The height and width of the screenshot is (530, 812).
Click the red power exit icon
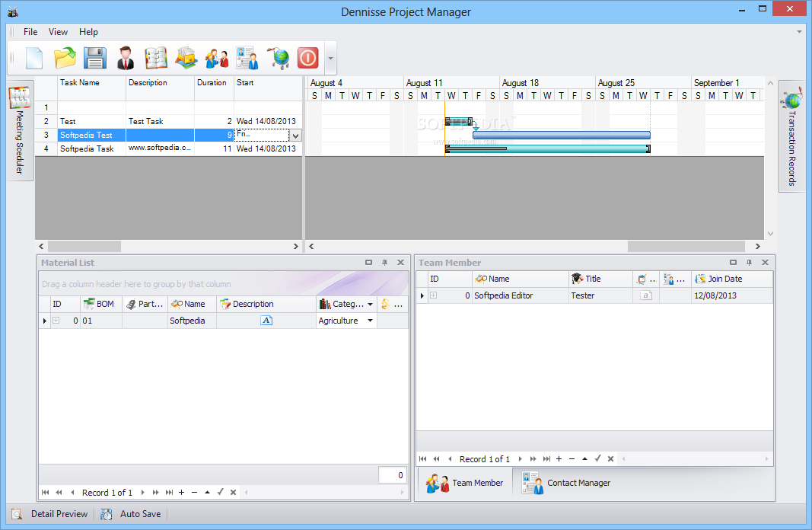click(x=307, y=58)
